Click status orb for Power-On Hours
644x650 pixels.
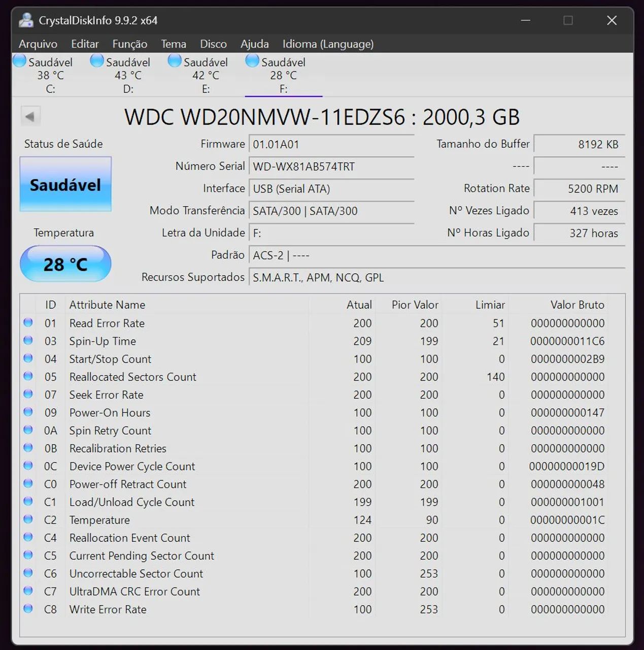[28, 412]
